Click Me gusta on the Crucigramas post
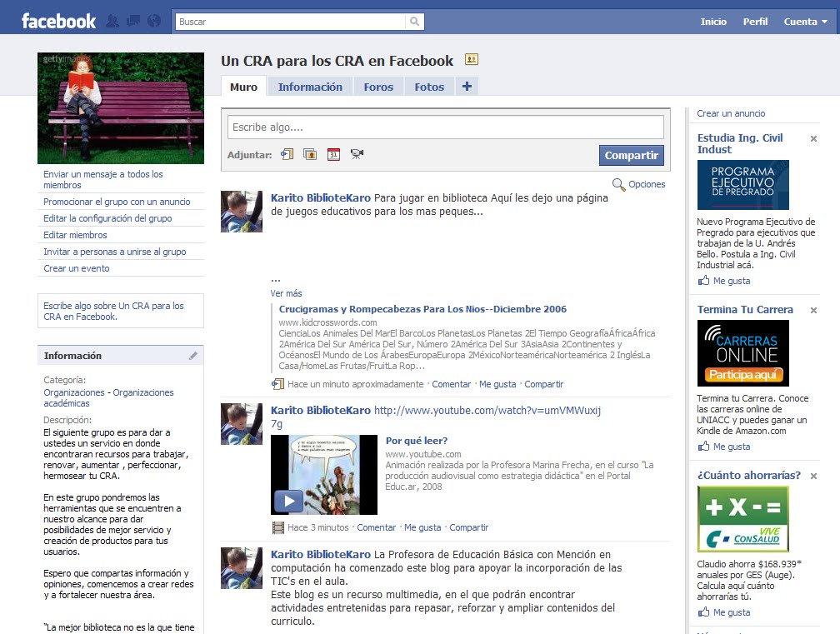This screenshot has height=634, width=840. pos(497,384)
